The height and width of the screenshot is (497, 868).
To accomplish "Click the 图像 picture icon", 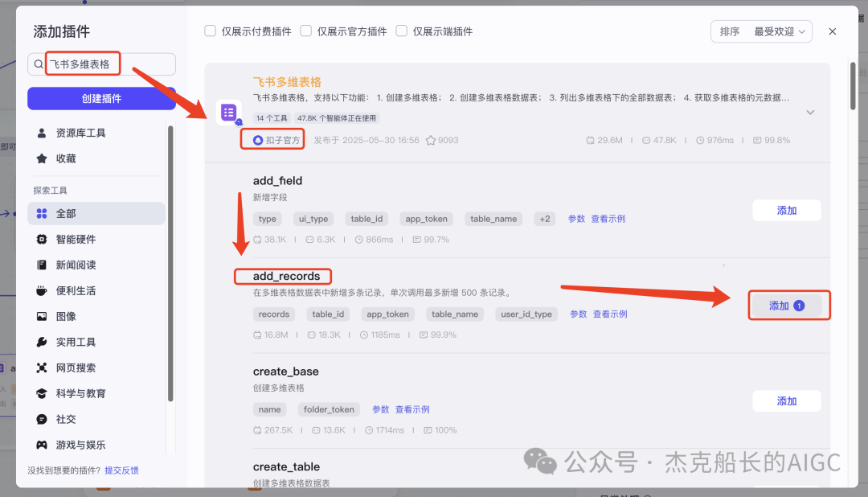I will [42, 316].
